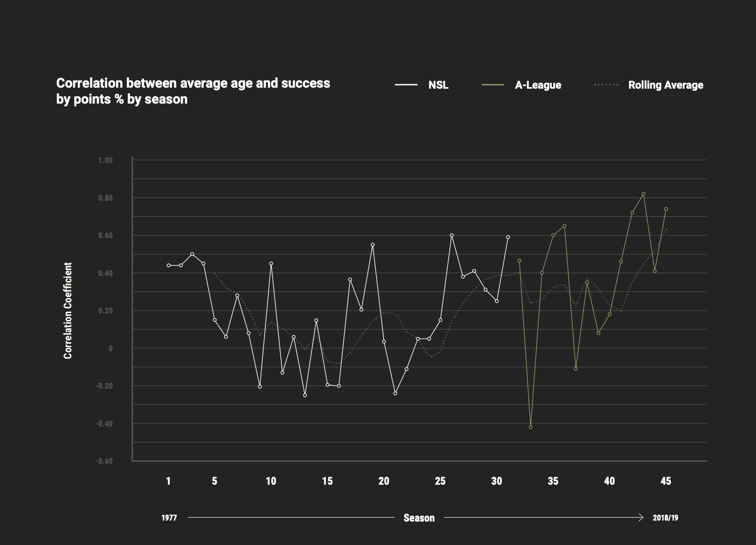The height and width of the screenshot is (545, 756).
Task: Click the 2018/19 end-year label
Action: (x=665, y=518)
